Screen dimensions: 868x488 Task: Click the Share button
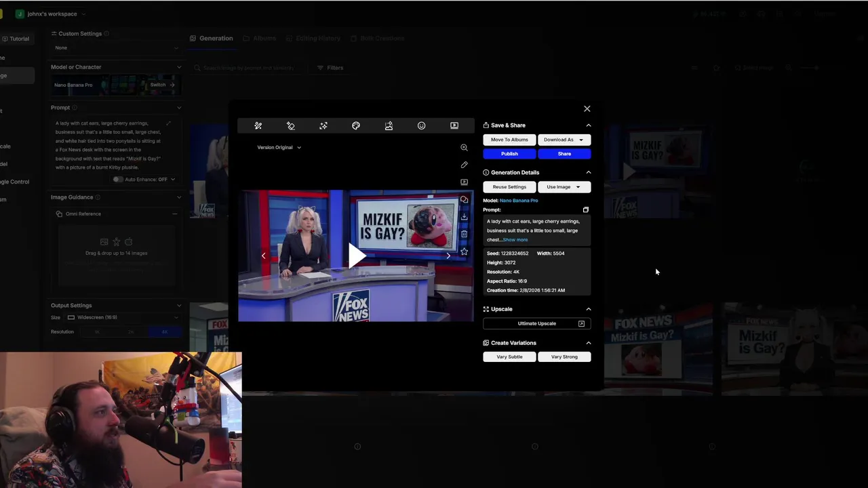(x=564, y=154)
